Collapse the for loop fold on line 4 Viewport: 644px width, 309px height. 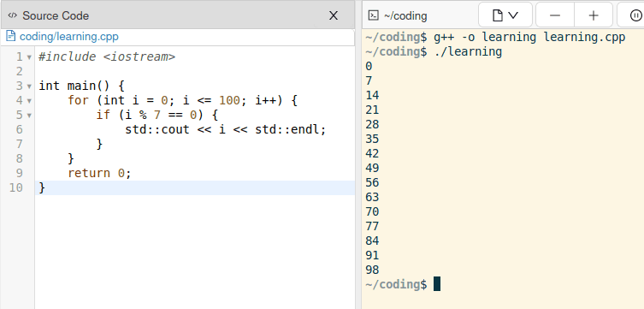pos(29,101)
